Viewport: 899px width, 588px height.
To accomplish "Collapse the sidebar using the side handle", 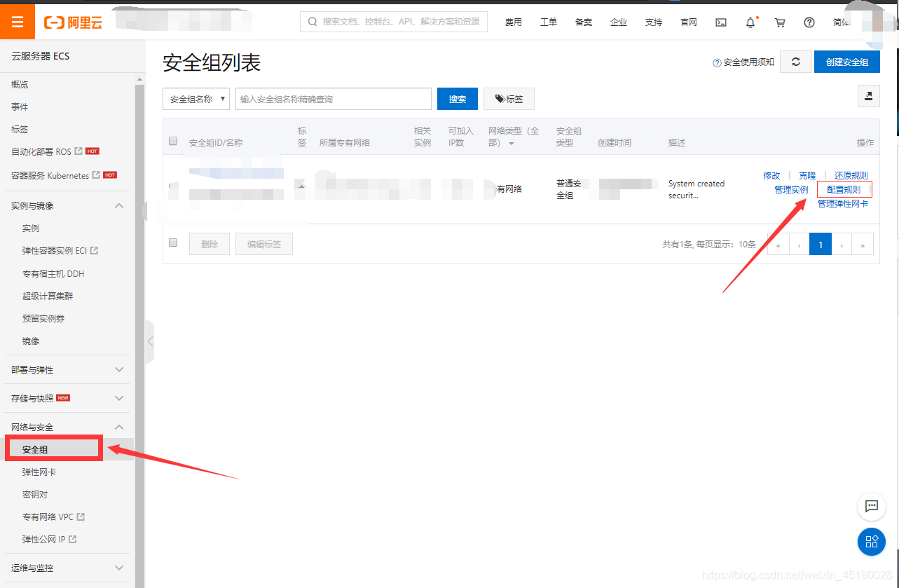I will (149, 341).
